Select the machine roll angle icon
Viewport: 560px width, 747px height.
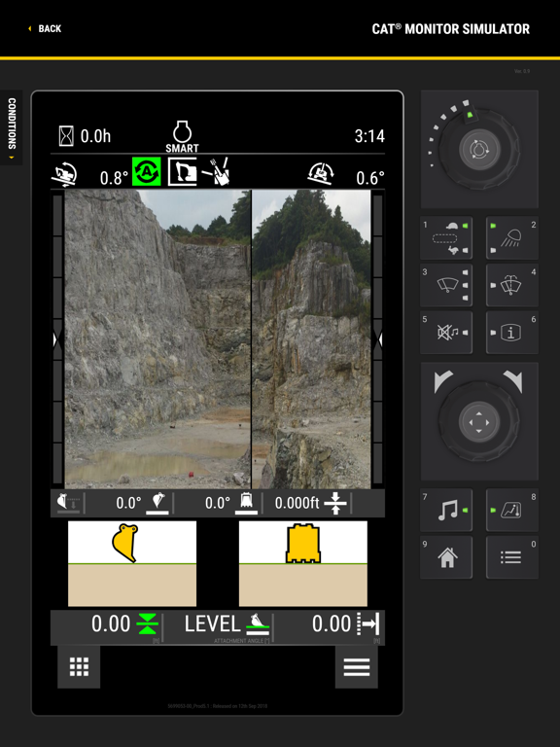click(x=321, y=173)
